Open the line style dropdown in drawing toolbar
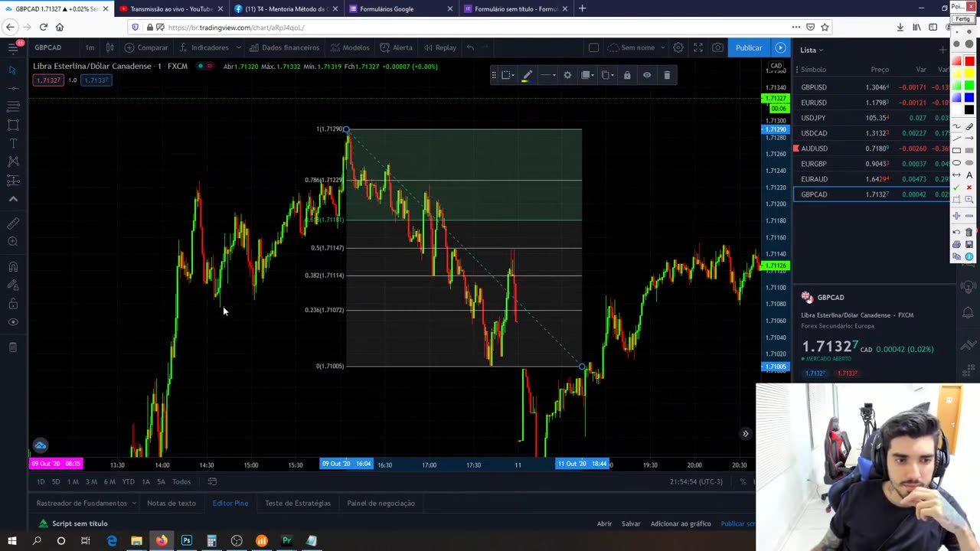 pyautogui.click(x=547, y=75)
